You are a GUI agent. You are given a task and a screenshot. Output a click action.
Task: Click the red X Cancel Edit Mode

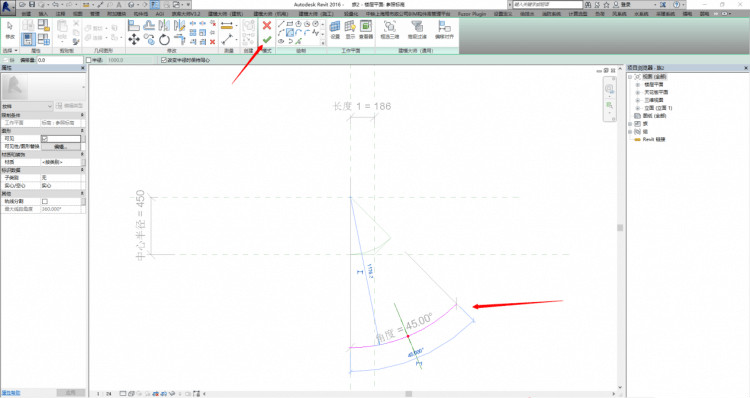tap(267, 25)
